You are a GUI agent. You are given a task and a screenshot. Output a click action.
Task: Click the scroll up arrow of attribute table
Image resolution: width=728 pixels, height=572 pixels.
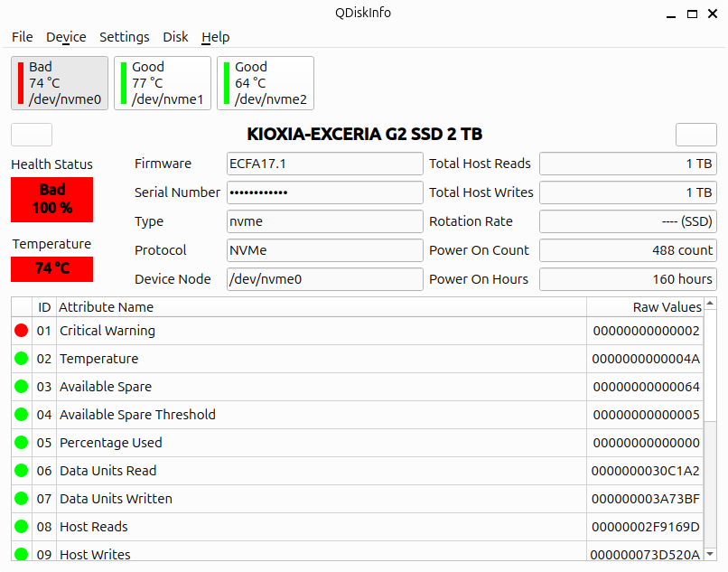pos(710,304)
